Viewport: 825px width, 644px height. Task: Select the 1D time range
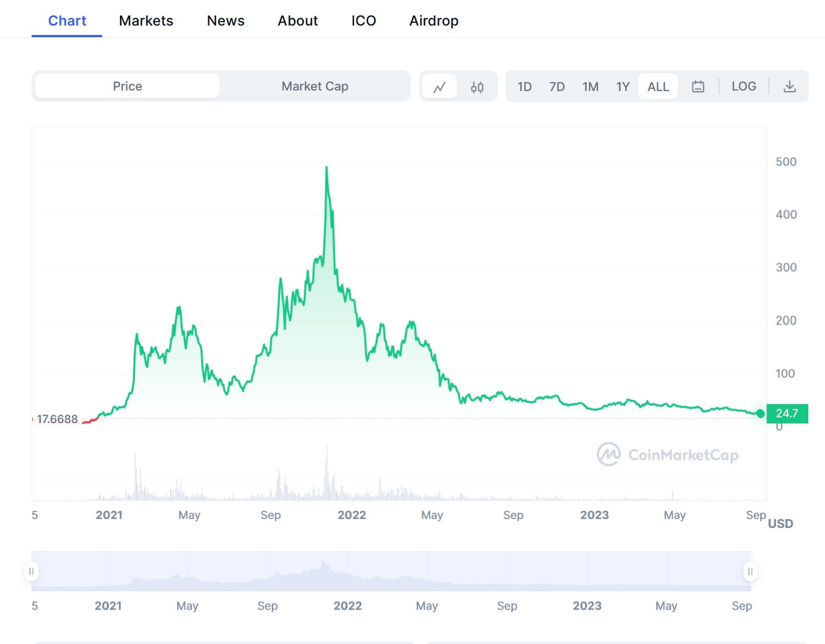(x=524, y=87)
